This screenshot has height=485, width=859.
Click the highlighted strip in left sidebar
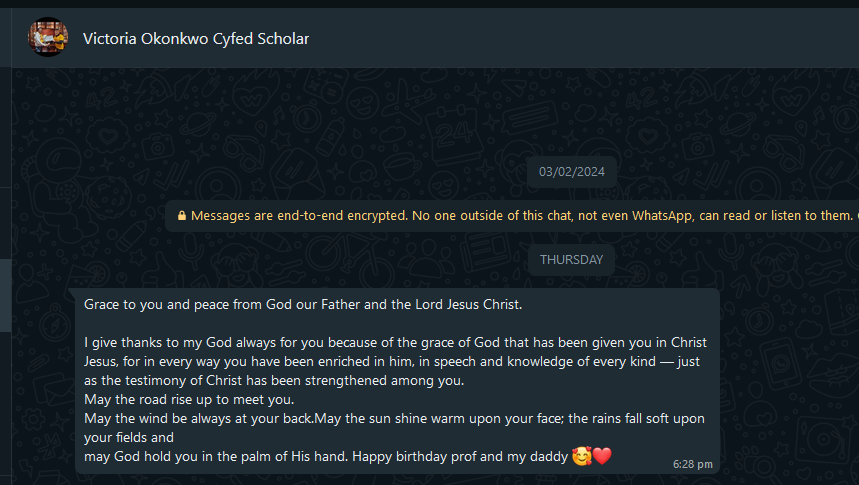point(5,295)
